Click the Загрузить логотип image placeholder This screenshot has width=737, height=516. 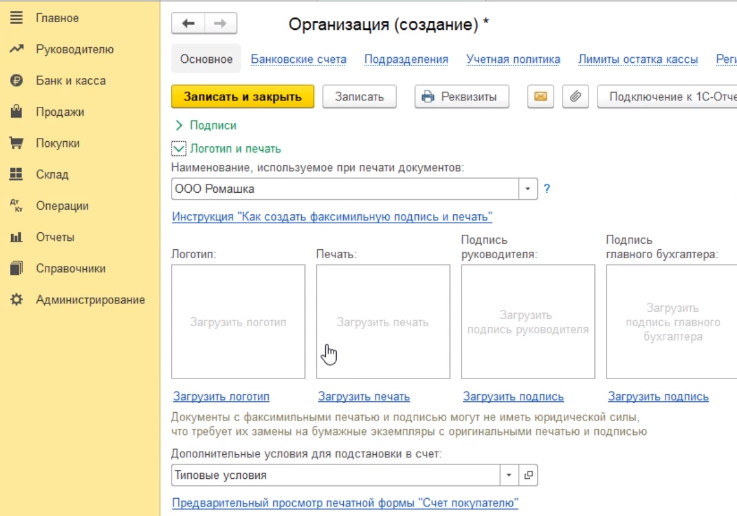click(238, 321)
